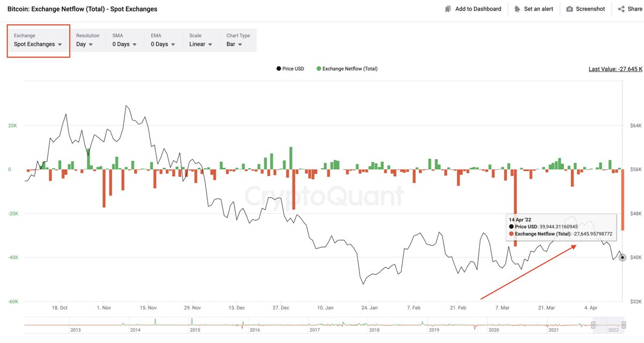Image resolution: width=644 pixels, height=343 pixels.
Task: Open the SMA 0 Days dropdown
Action: tap(125, 40)
